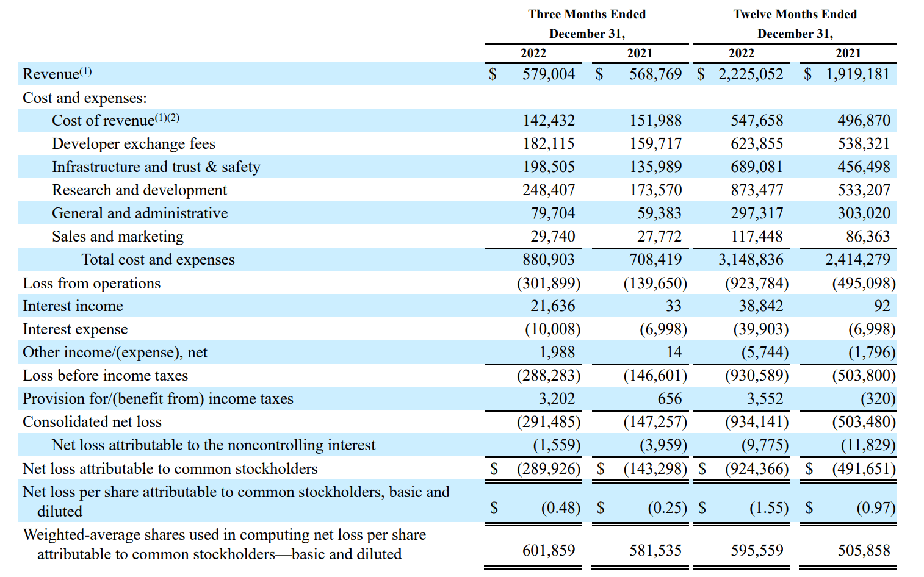Select weighted shares value 505,858
This screenshot has width=924, height=577.
click(864, 551)
